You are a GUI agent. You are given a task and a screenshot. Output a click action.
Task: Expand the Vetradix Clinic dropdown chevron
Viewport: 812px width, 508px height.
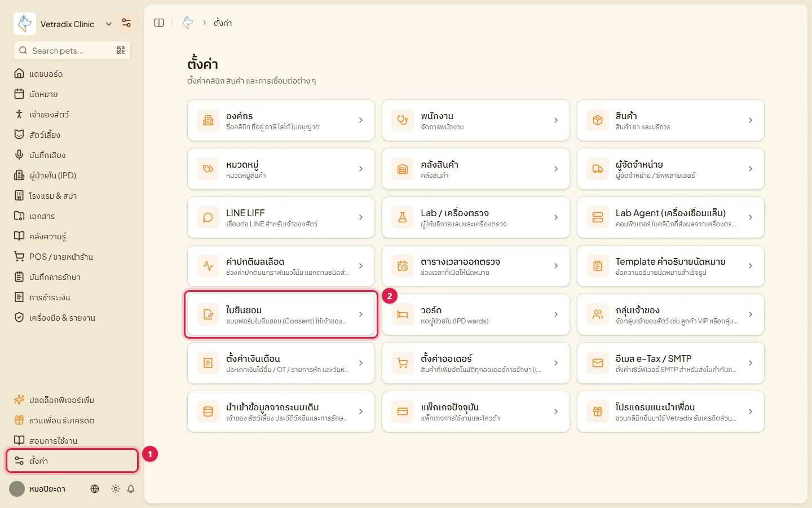pos(109,24)
